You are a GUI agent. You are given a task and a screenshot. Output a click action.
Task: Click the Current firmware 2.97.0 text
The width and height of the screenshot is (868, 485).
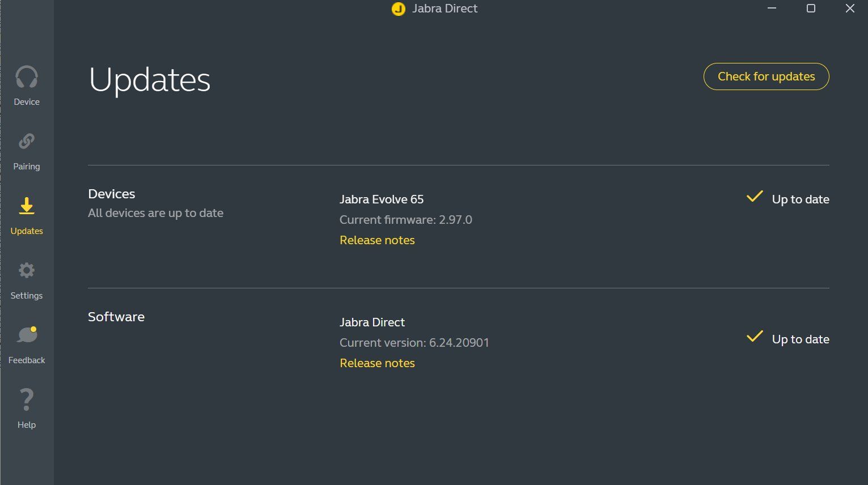point(405,220)
